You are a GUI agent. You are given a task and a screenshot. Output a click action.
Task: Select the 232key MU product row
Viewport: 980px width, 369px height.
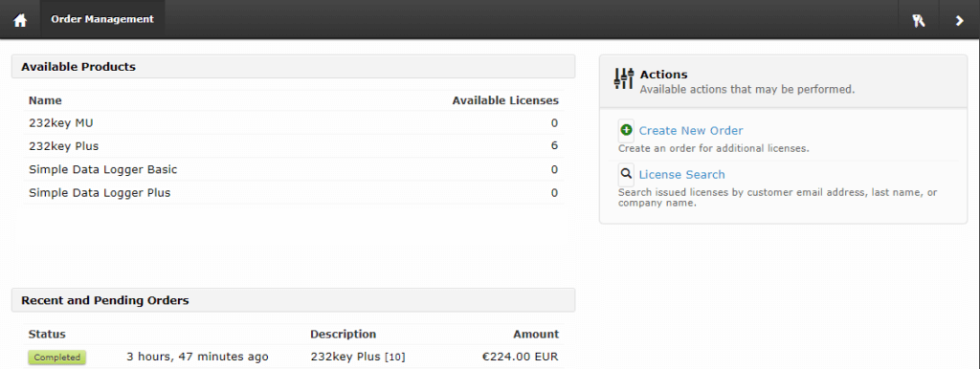(x=293, y=123)
